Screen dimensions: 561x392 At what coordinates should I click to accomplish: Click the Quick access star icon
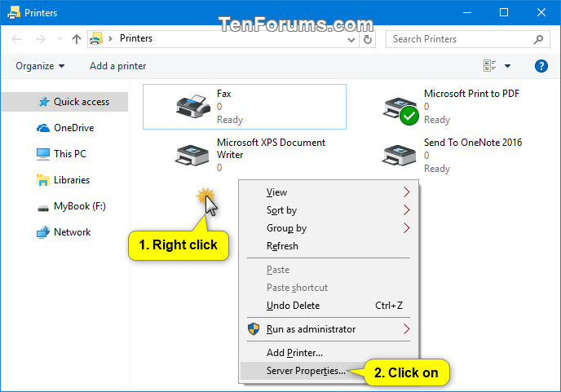44,102
